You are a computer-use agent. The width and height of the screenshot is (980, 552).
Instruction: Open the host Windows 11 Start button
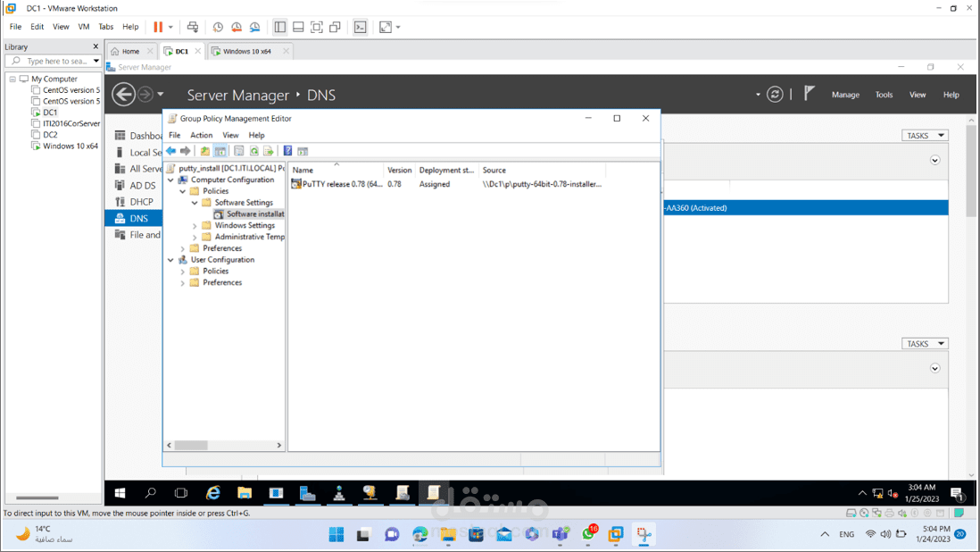pos(336,534)
